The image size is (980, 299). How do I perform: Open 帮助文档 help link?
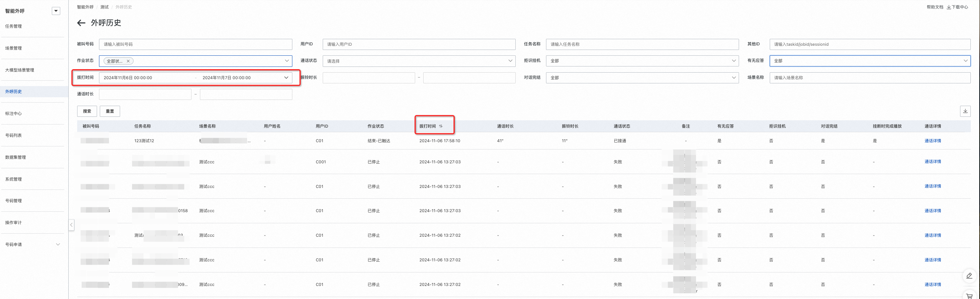[x=935, y=7]
